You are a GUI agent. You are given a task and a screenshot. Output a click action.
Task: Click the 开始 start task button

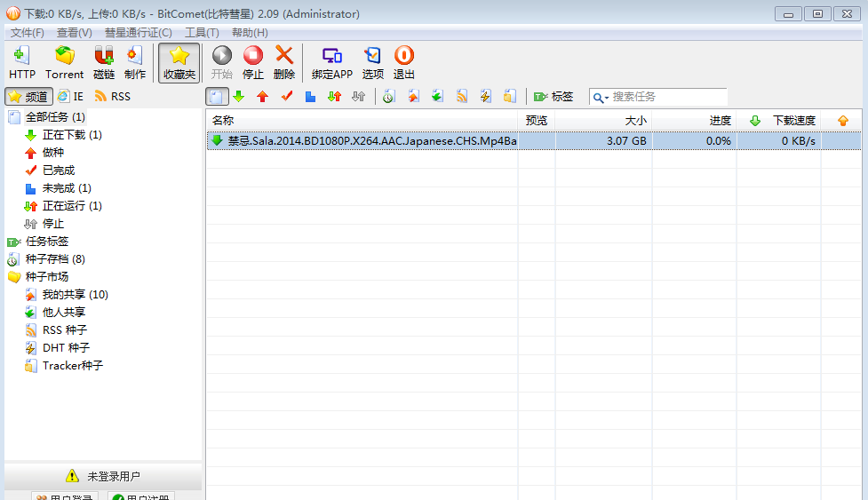[x=222, y=62]
